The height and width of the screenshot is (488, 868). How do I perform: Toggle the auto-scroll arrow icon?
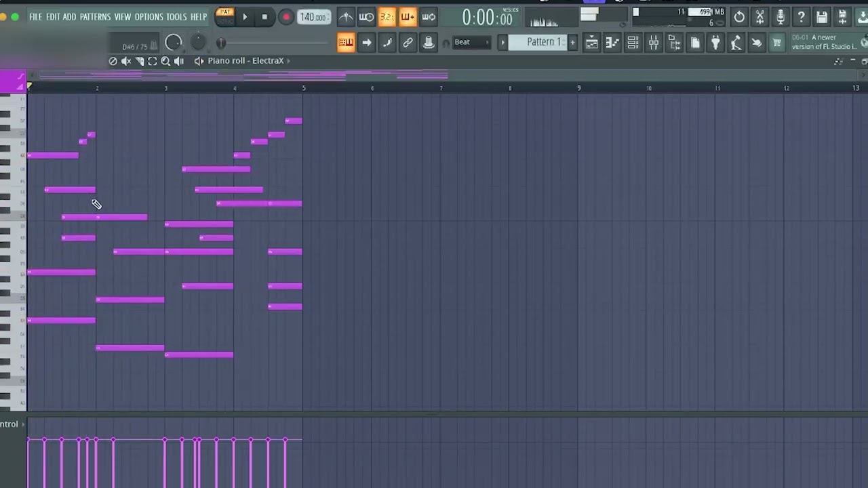(x=366, y=43)
